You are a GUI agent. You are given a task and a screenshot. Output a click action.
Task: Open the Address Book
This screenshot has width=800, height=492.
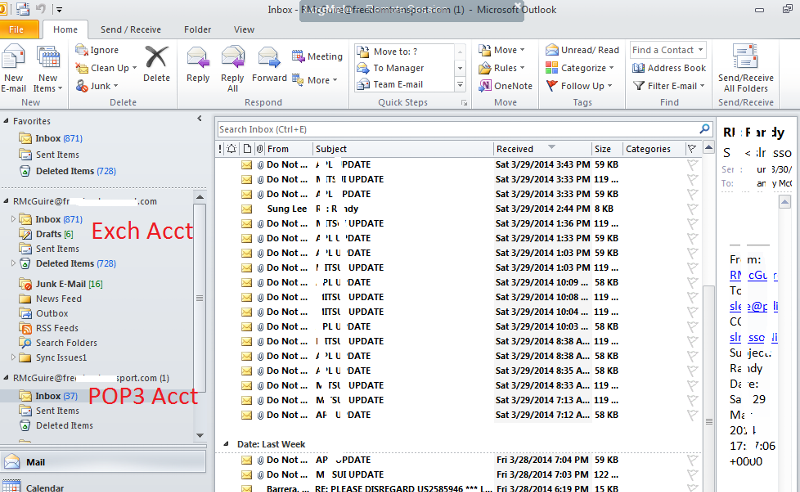[x=669, y=68]
